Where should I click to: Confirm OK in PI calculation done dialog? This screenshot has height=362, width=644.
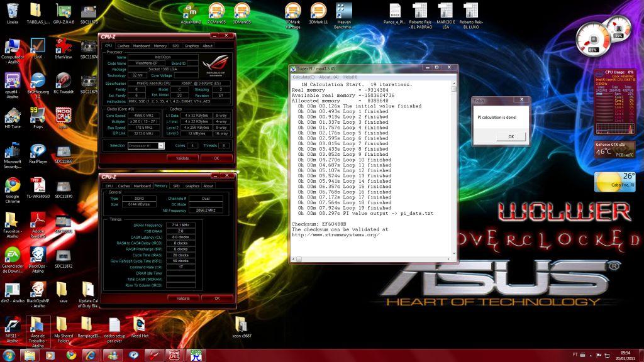(511, 136)
